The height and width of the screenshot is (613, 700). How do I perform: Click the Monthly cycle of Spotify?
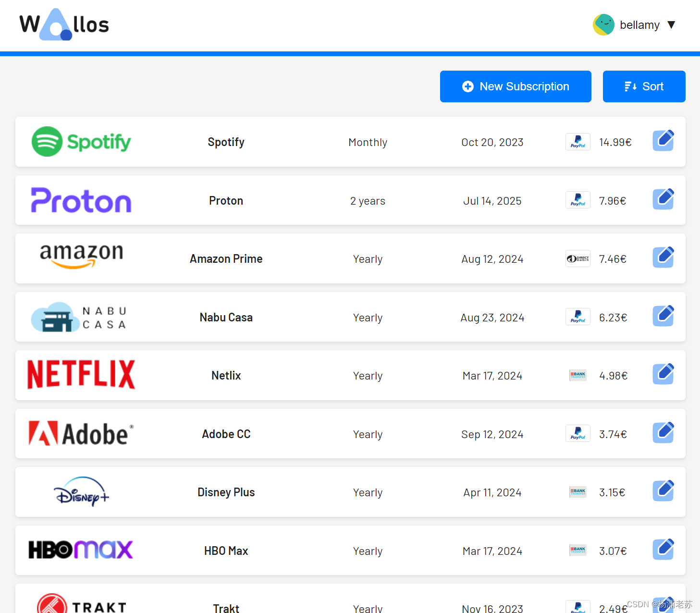click(x=368, y=142)
